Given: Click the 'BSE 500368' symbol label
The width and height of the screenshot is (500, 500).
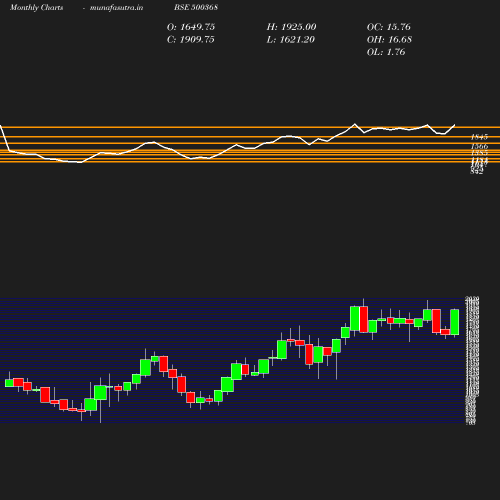Looking at the screenshot, I should tap(196, 7).
